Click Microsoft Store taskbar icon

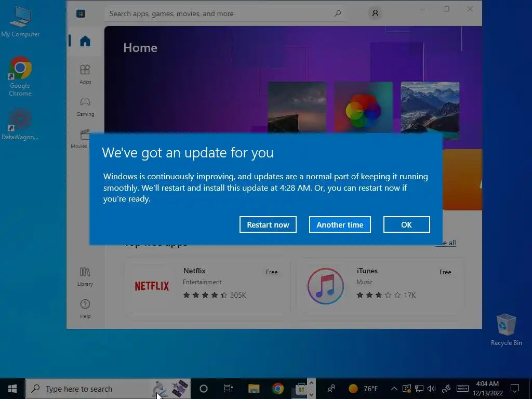tap(301, 389)
